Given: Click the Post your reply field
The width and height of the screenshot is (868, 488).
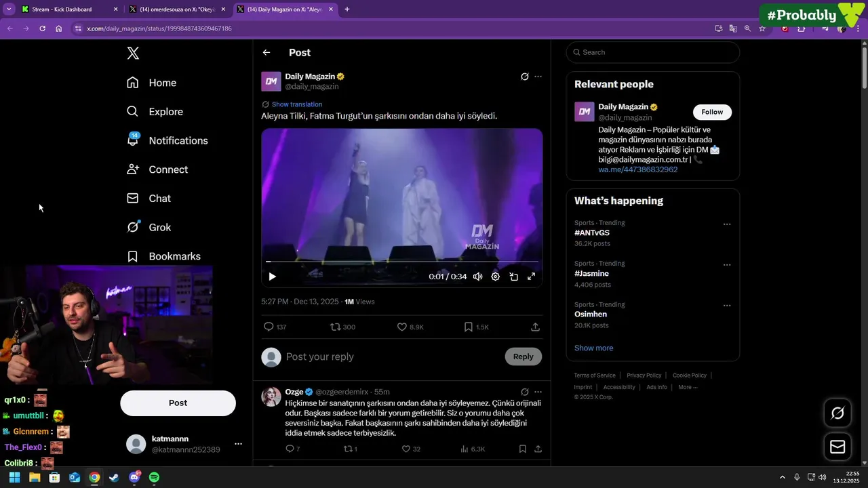Looking at the screenshot, I should 391,357.
